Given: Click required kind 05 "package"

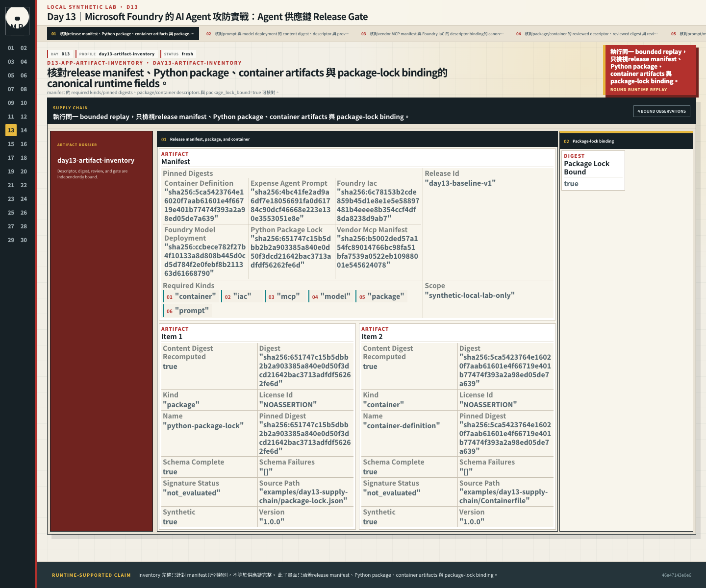Looking at the screenshot, I should [x=381, y=296].
